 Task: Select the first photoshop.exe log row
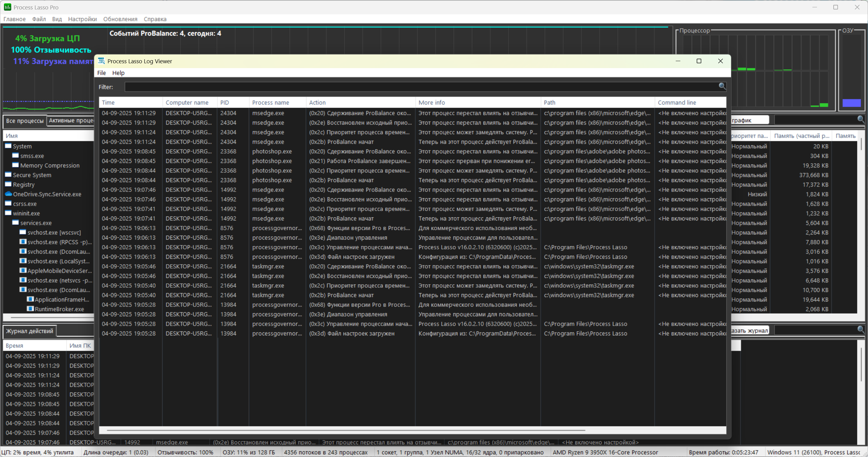pos(272,151)
